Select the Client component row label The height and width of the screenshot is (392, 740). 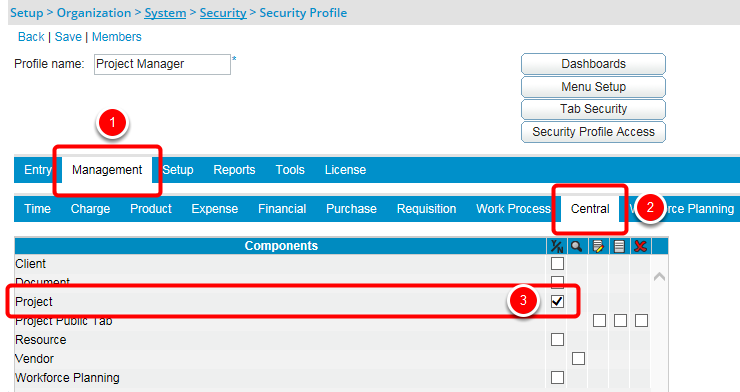pos(30,264)
